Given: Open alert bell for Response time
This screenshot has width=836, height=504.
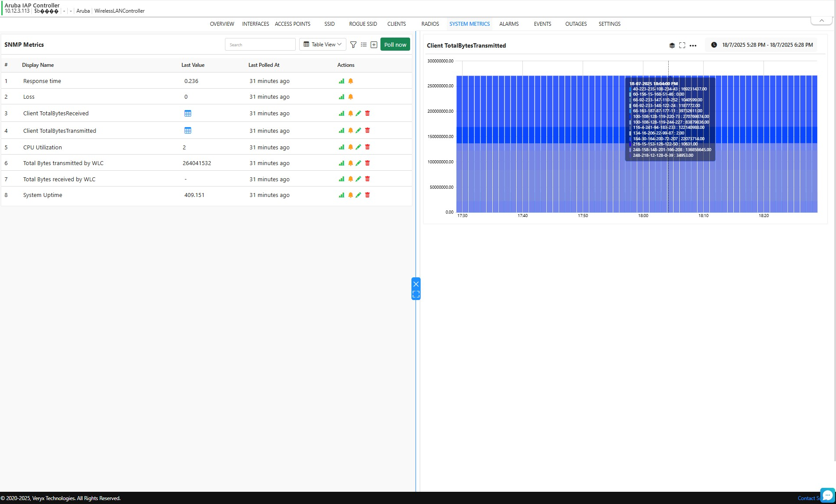Looking at the screenshot, I should pyautogui.click(x=351, y=81).
